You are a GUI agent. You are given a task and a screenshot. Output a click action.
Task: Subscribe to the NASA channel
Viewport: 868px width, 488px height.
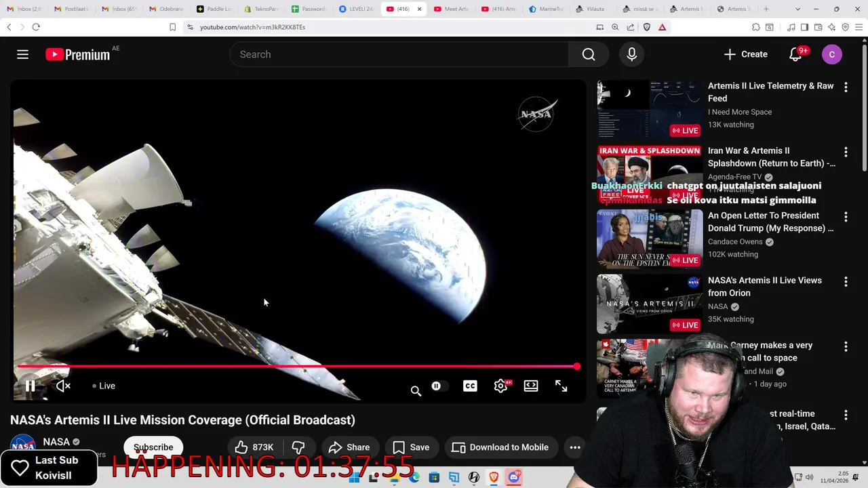point(153,447)
